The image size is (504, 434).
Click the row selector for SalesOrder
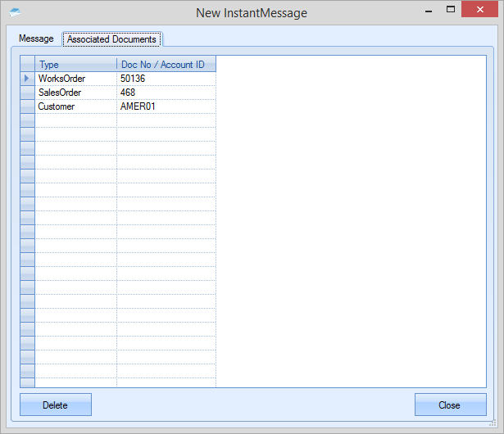(27, 93)
